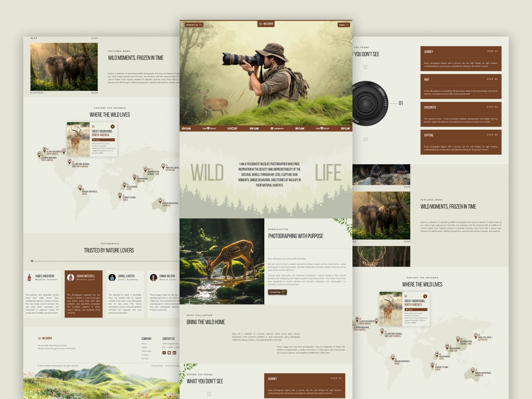Open the LinkedIn icon in footer

(x=174, y=353)
